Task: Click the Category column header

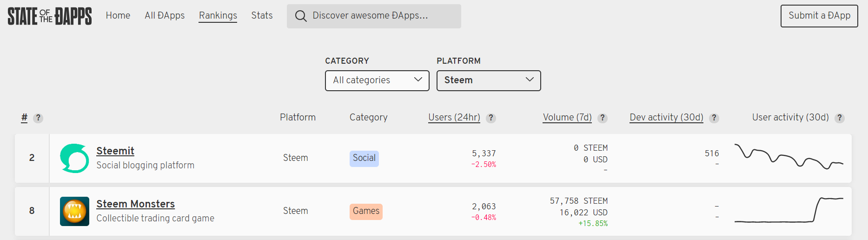Action: (x=368, y=117)
